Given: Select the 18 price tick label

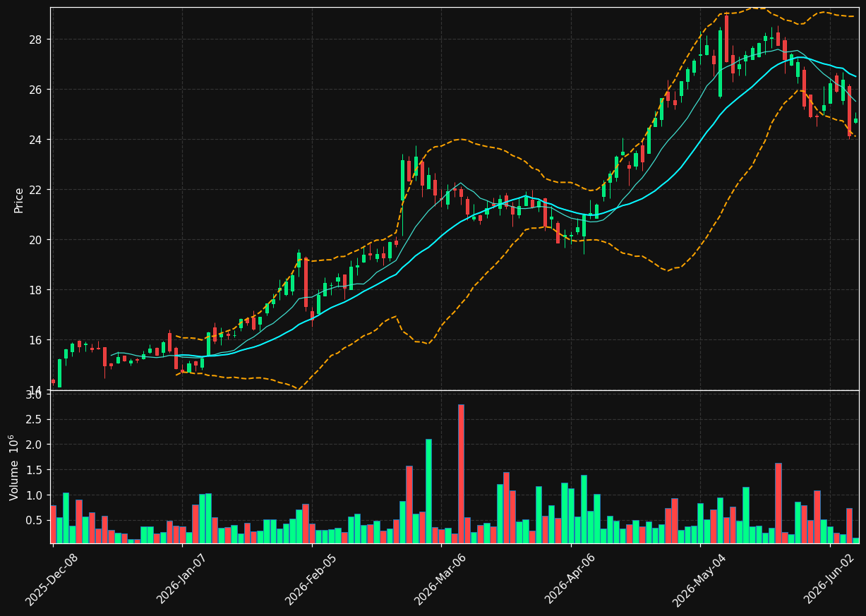Looking at the screenshot, I should coord(37,290).
